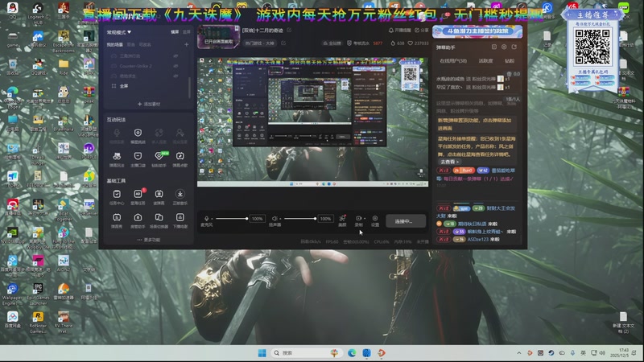Click the stream cover thumbnail
The width and height of the screenshot is (644, 362).
click(218, 37)
